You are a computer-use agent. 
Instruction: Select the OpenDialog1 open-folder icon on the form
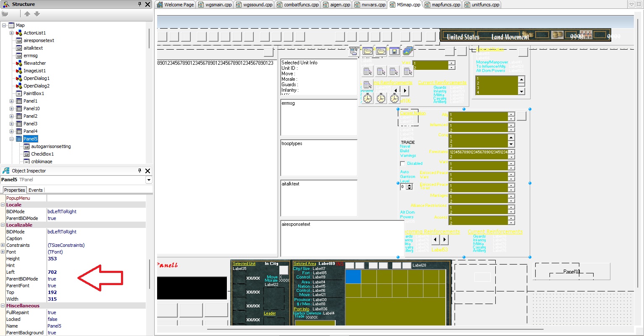pyautogui.click(x=368, y=51)
